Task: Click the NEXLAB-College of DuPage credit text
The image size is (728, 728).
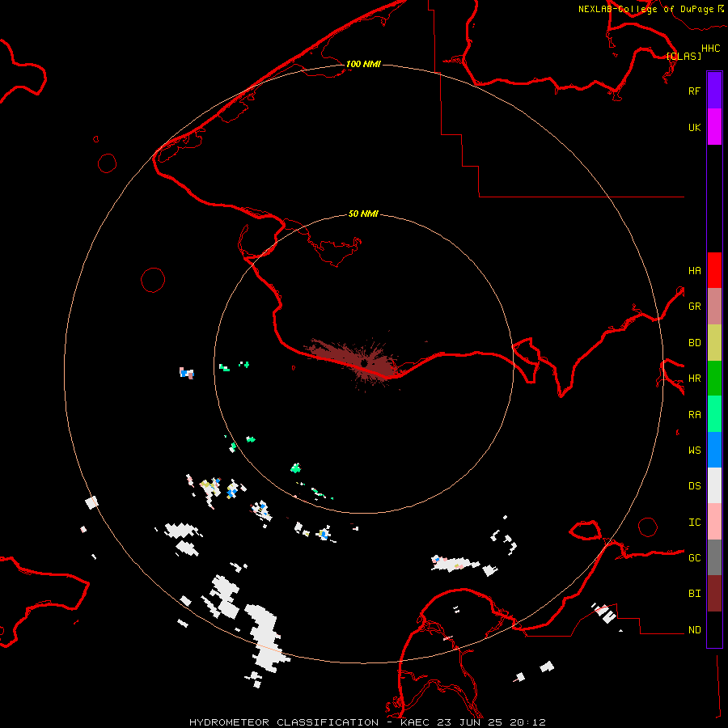Action: pyautogui.click(x=645, y=9)
